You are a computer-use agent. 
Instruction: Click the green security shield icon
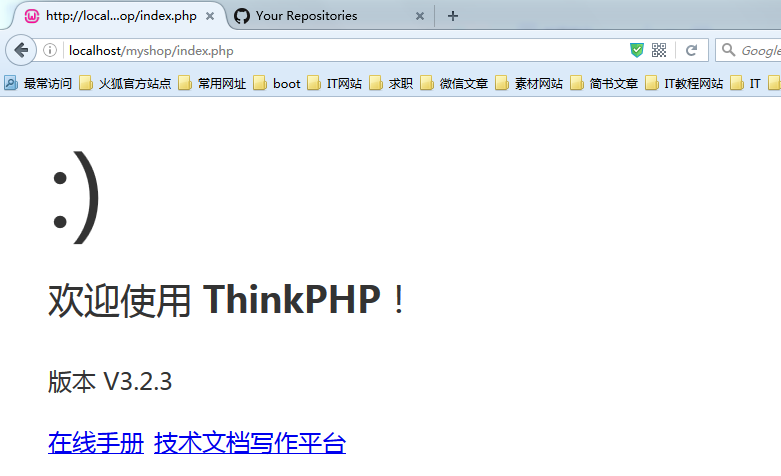click(x=637, y=50)
